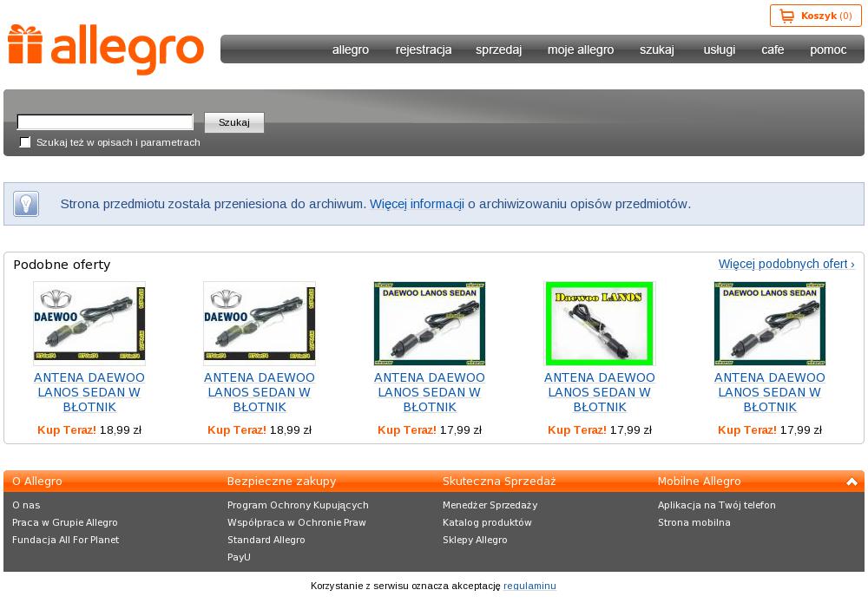Click the Bezpieczne zakupy footer heading
The width and height of the screenshot is (868, 603).
(282, 482)
